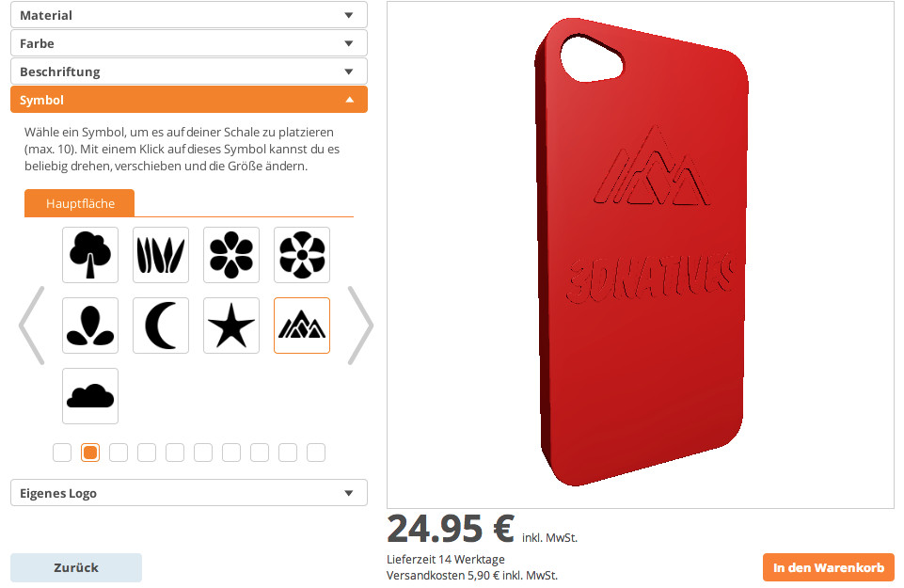Click the In den Warenkorb button

(x=829, y=567)
